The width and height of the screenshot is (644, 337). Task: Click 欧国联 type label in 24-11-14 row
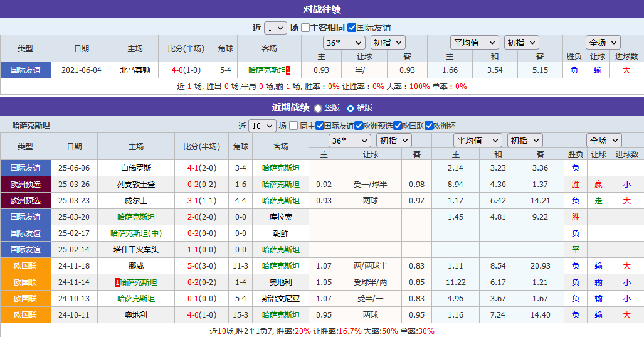(26, 282)
